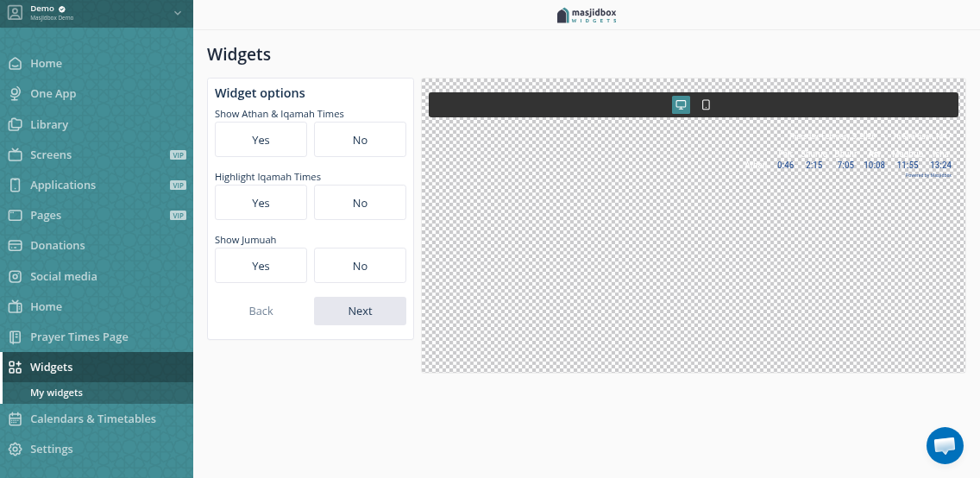Click the 11:55 time in preview
The image size is (980, 478).
point(908,165)
